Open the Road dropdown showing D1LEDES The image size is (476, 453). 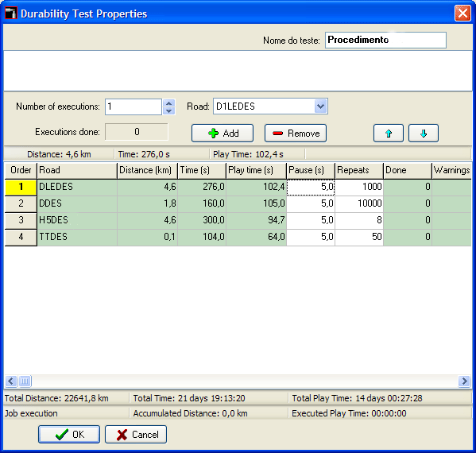click(320, 106)
